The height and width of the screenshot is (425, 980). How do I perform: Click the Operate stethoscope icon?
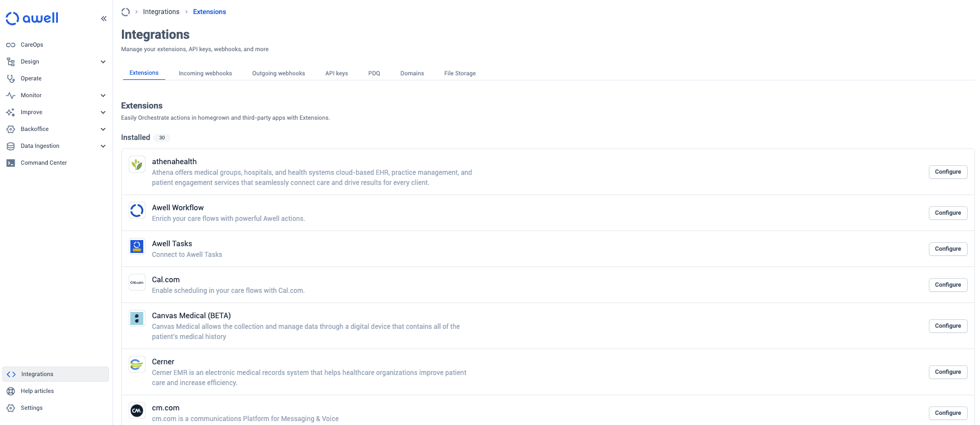(11, 79)
